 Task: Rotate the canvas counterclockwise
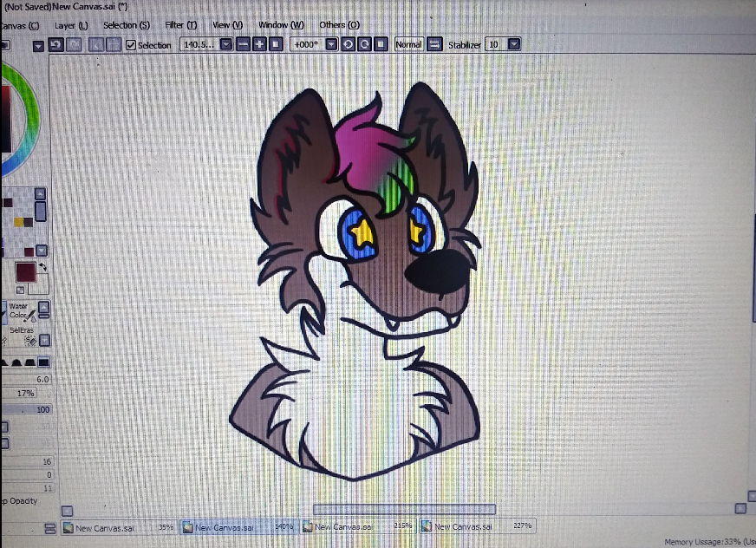tap(348, 44)
